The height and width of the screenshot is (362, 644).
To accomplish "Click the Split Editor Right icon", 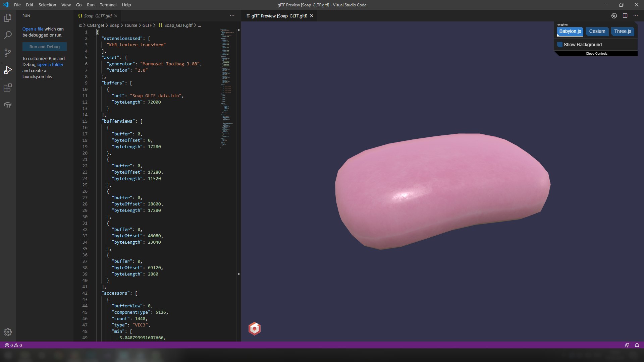I will [x=625, y=16].
